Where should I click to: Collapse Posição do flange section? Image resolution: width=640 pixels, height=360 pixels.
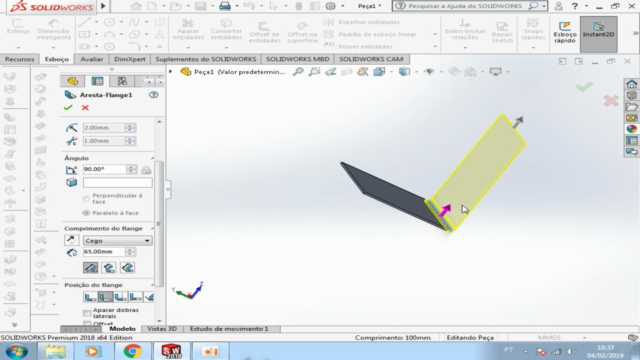point(152,285)
